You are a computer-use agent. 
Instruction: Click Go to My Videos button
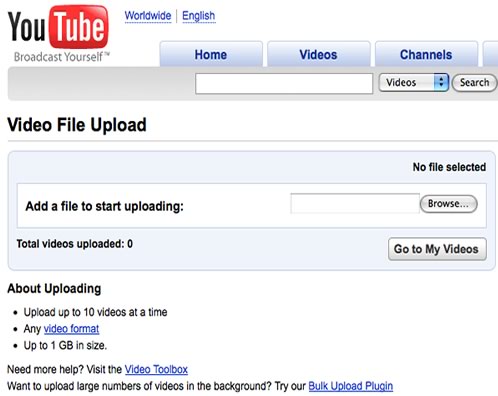[x=437, y=249]
